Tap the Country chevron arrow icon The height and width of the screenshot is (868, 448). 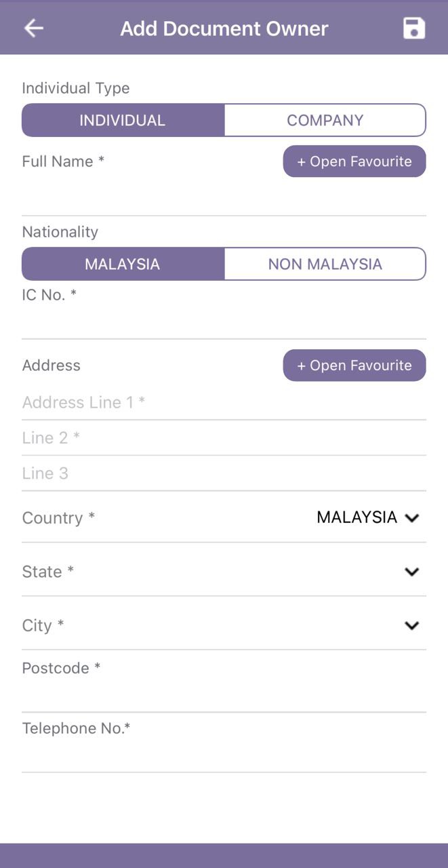click(411, 518)
